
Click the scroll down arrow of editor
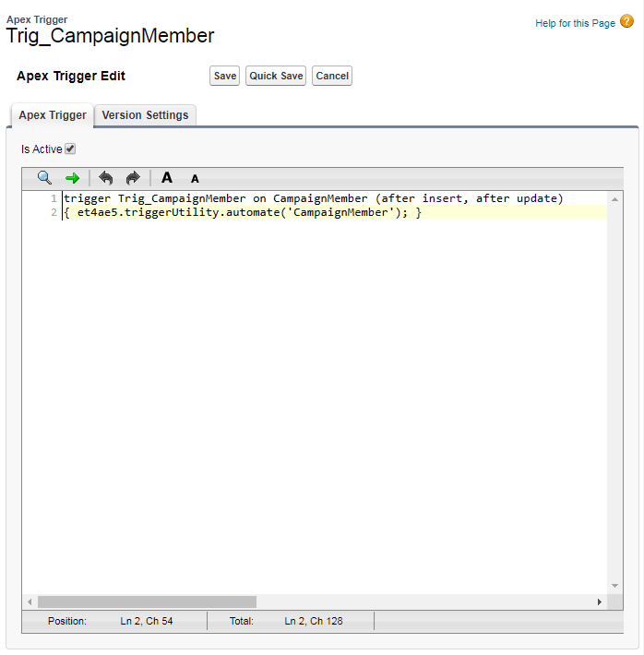click(615, 586)
